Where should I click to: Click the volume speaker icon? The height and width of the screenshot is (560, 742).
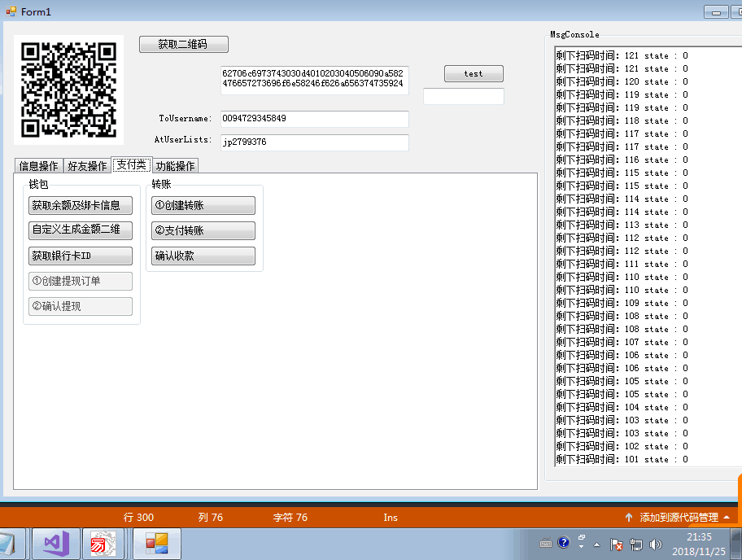[656, 545]
